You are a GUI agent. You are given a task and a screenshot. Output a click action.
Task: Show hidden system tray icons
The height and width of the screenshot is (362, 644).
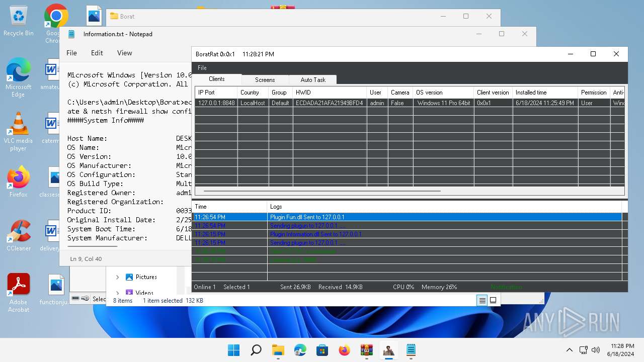[x=569, y=350]
